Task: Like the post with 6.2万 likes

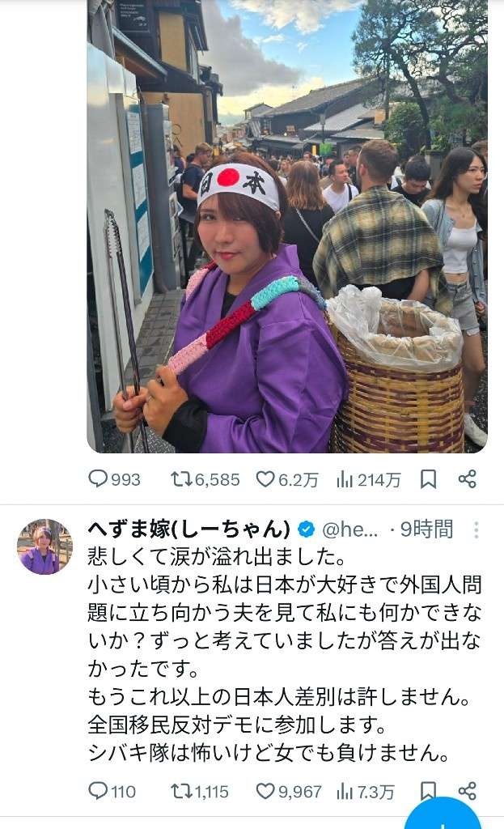Action: pyautogui.click(x=287, y=479)
